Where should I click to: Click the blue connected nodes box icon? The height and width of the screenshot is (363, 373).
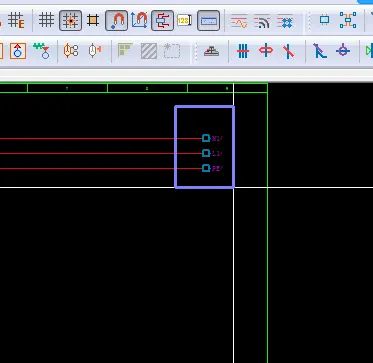(348, 20)
